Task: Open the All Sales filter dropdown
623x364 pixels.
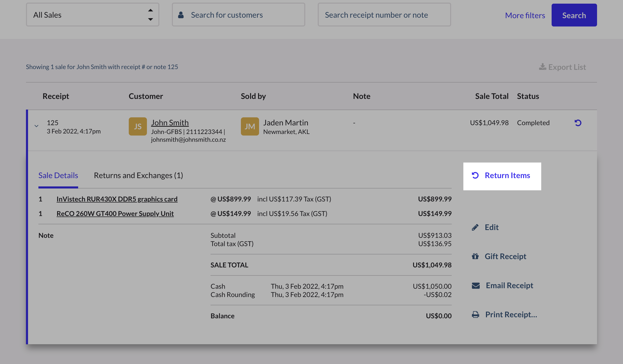Action: click(x=92, y=15)
